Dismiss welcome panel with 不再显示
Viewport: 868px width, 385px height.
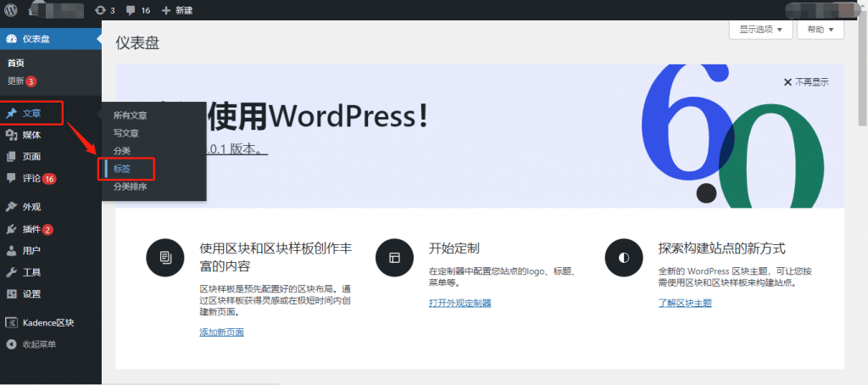(x=806, y=82)
